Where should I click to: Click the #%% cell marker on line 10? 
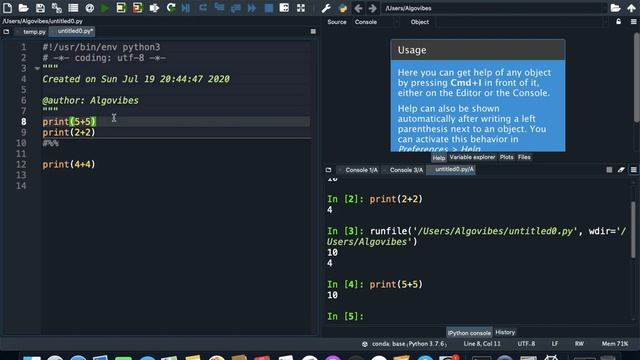(x=51, y=143)
